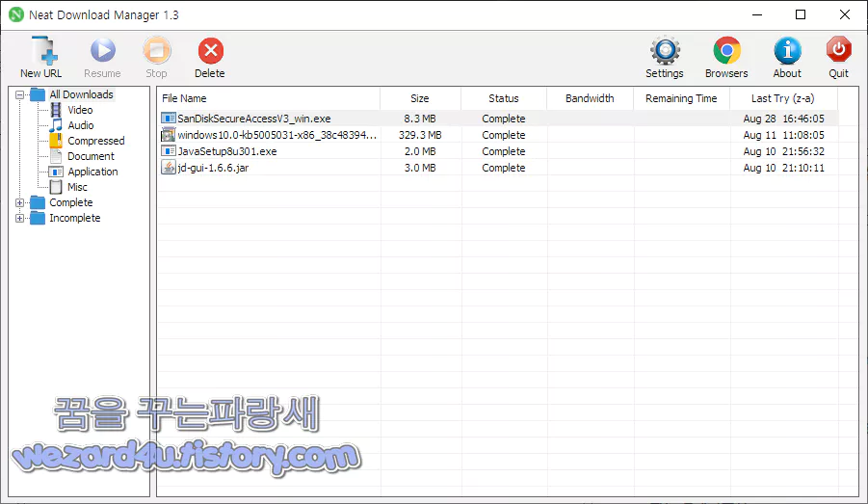Expand the Incomplete tree node
Viewport: 868px width, 504px height.
[x=20, y=218]
